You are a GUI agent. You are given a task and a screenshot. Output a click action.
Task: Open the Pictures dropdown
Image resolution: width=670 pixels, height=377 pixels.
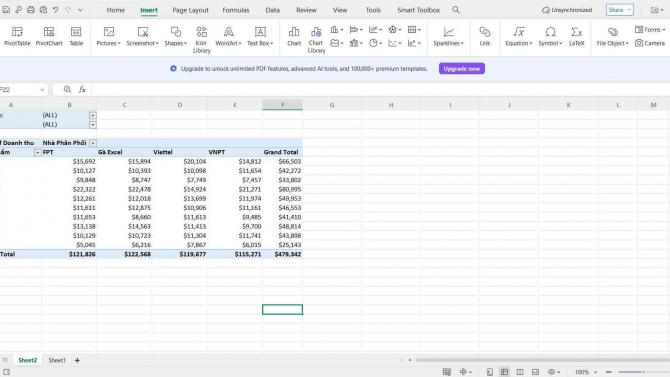(x=109, y=36)
